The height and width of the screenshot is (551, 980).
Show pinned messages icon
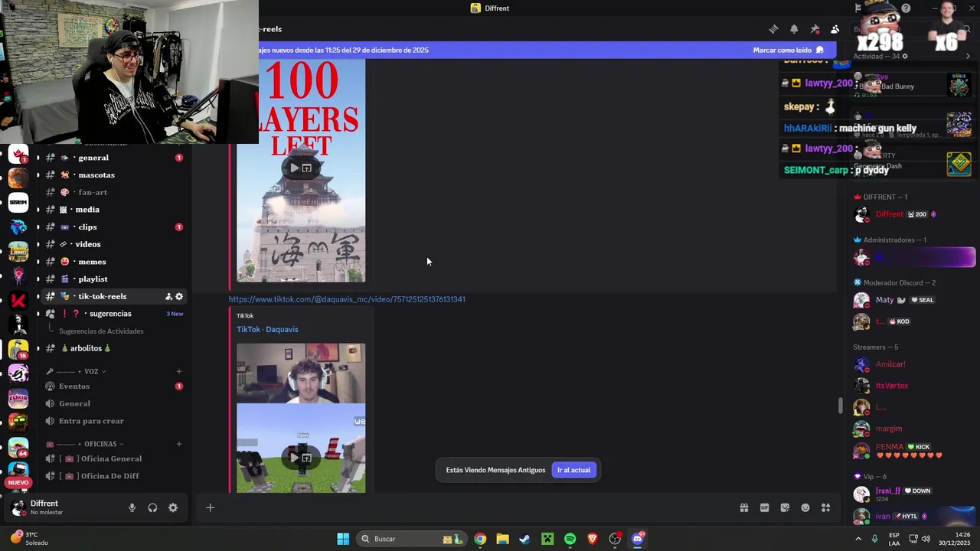(815, 29)
